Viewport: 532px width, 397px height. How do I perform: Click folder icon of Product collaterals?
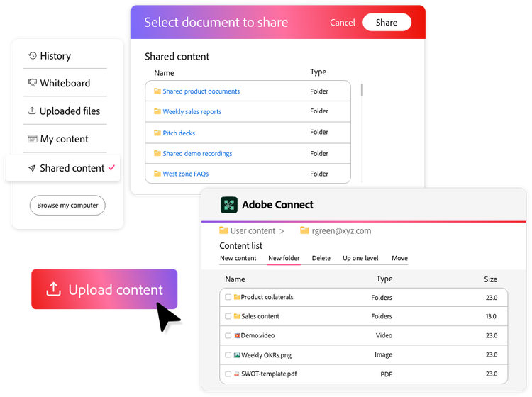[x=237, y=297]
